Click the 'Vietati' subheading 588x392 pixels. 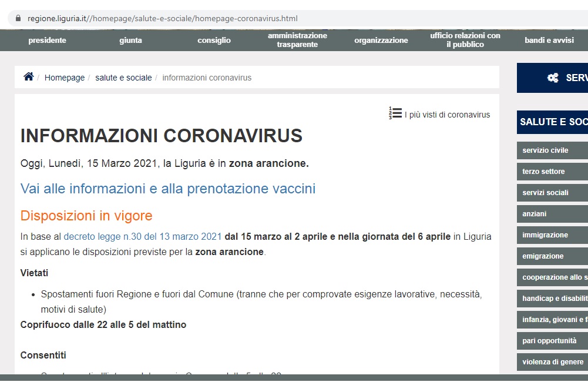34,273
